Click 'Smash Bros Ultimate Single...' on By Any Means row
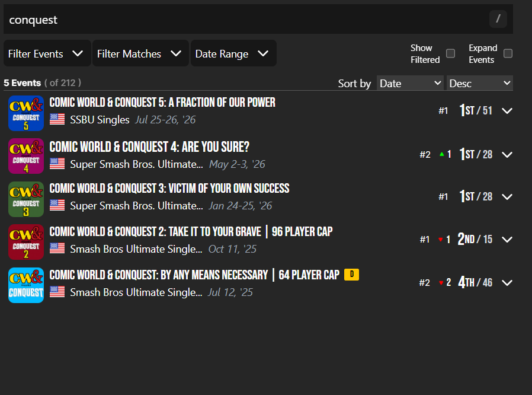This screenshot has width=532, height=395. coord(136,292)
